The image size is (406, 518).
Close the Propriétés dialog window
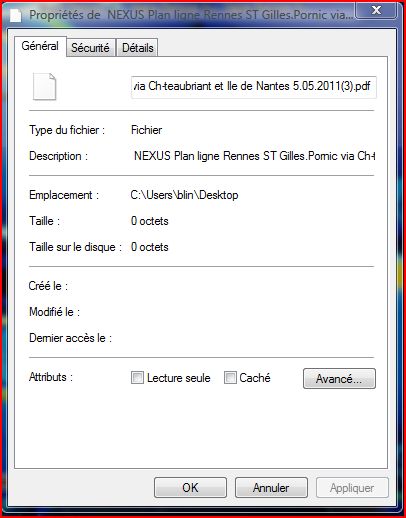(376, 10)
